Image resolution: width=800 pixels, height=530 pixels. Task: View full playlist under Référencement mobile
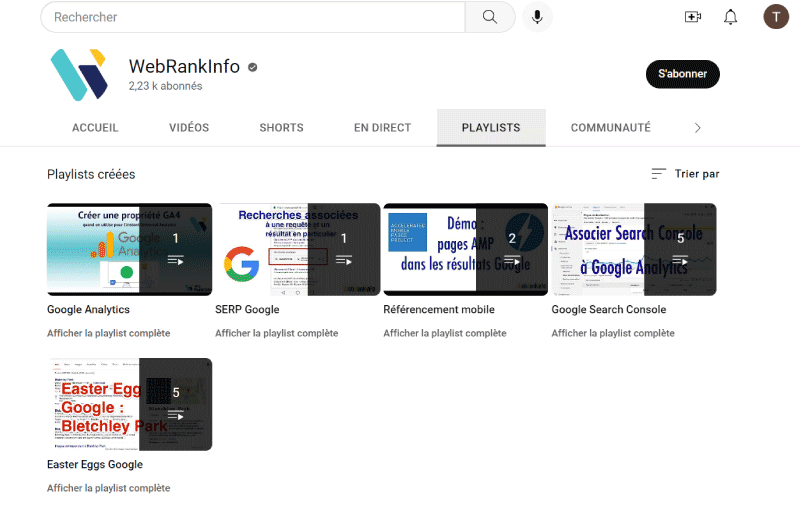point(445,333)
